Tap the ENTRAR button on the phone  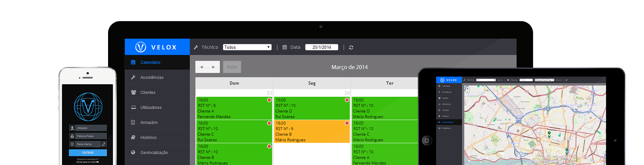coord(88,152)
